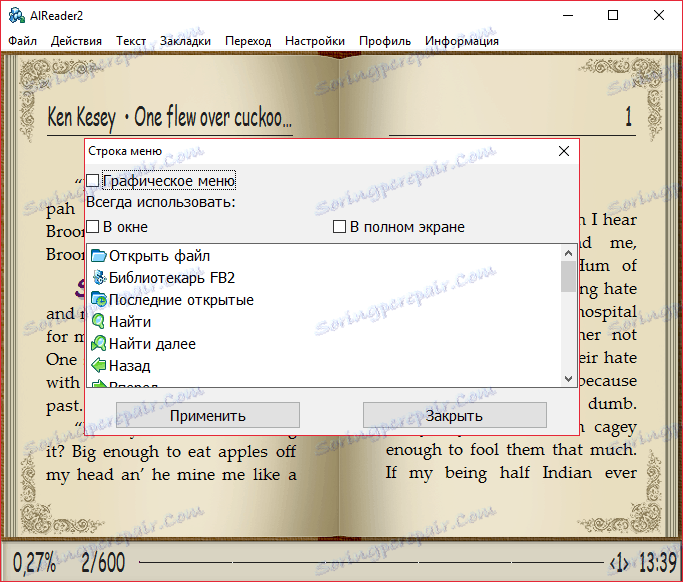Tick the В полном экране checkbox

pyautogui.click(x=339, y=227)
